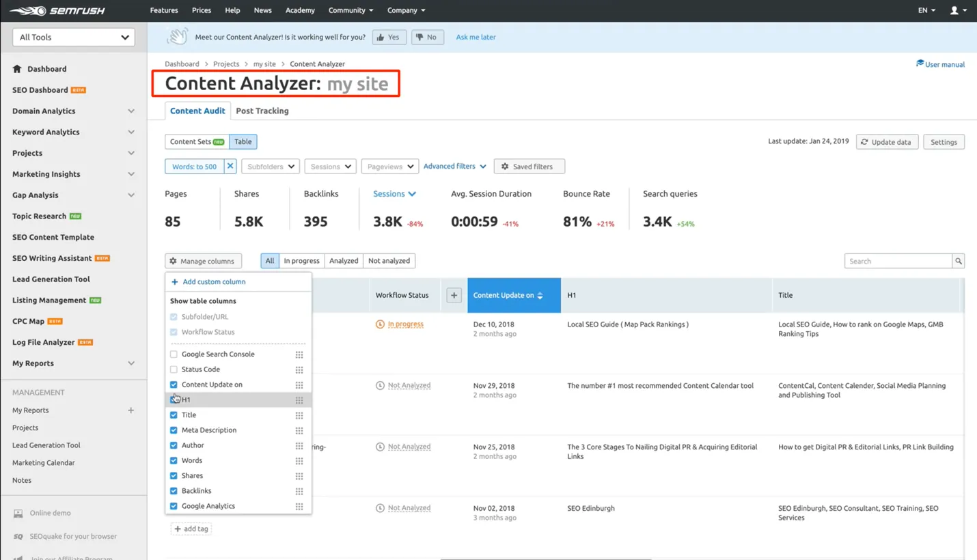The image size is (977, 560).
Task: Click Ask me later link
Action: [476, 37]
